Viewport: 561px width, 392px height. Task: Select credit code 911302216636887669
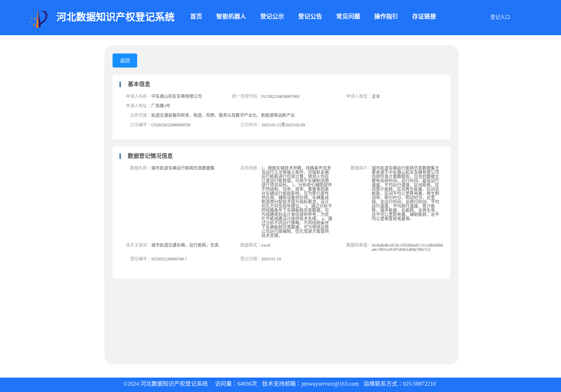tap(280, 96)
